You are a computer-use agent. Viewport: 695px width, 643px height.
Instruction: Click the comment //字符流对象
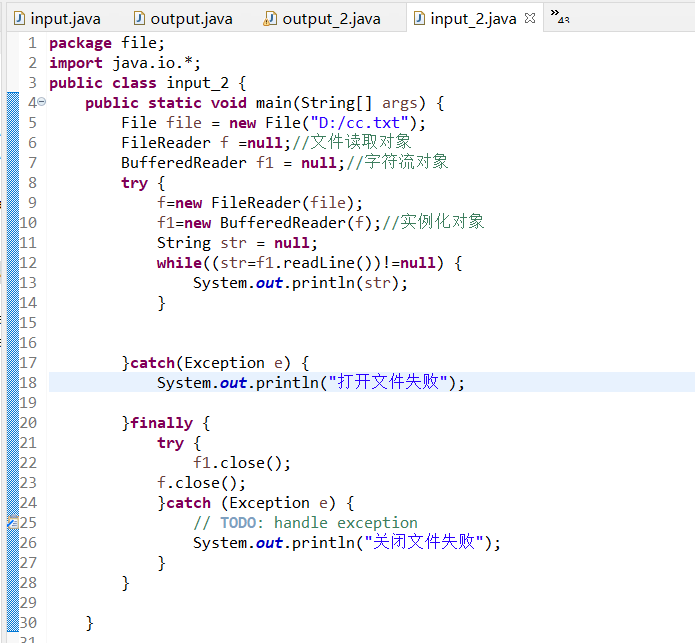pos(397,162)
